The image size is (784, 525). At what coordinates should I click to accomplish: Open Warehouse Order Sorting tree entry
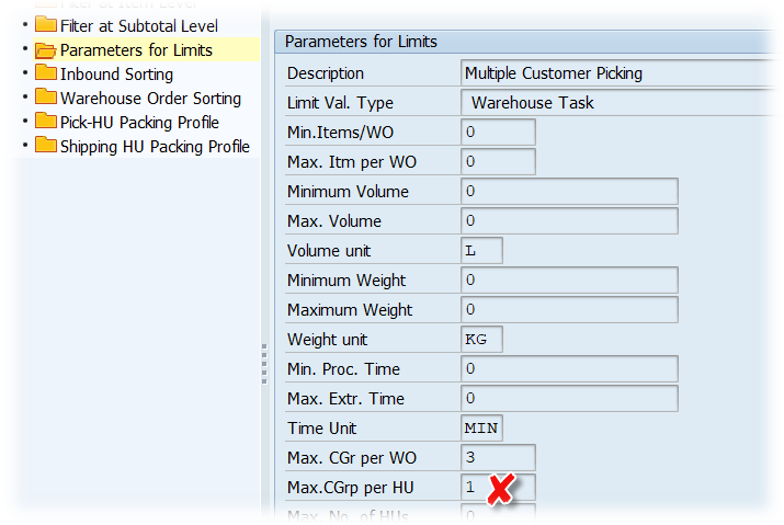[x=150, y=98]
